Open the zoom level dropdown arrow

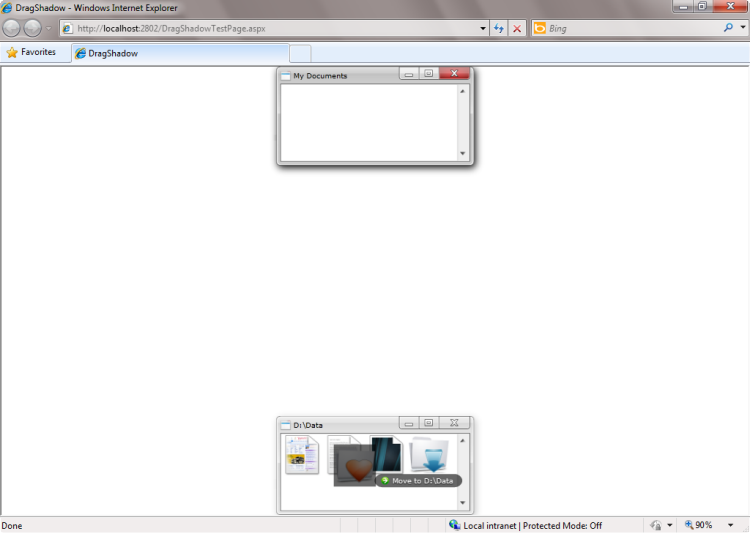click(x=730, y=525)
